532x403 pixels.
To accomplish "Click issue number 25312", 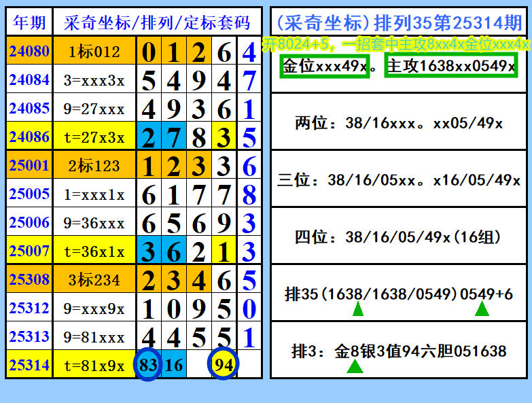I will 29,308.
